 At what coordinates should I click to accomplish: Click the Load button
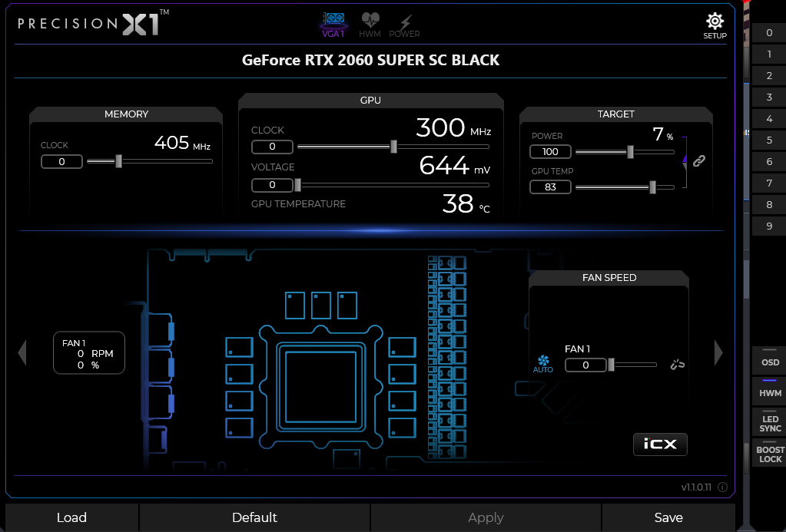click(x=71, y=517)
